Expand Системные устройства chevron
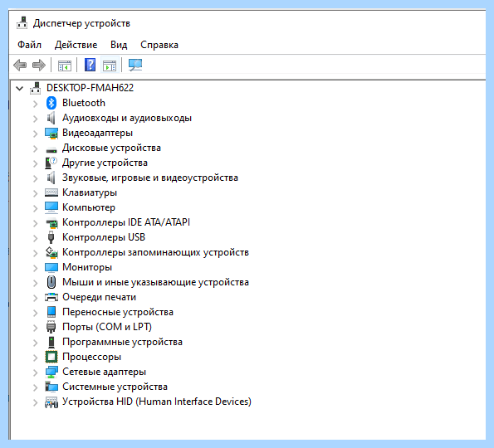Screen dimensions: 494x448 [x=35, y=387]
